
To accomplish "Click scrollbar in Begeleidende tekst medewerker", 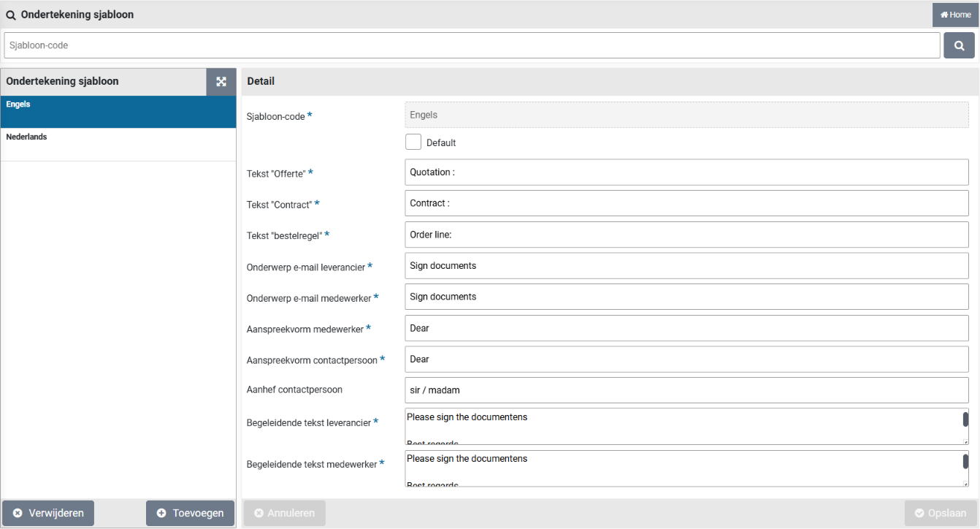I will click(965, 462).
